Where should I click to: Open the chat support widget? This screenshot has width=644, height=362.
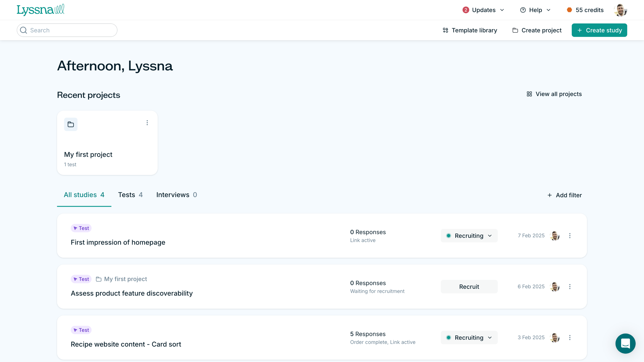coord(625,343)
